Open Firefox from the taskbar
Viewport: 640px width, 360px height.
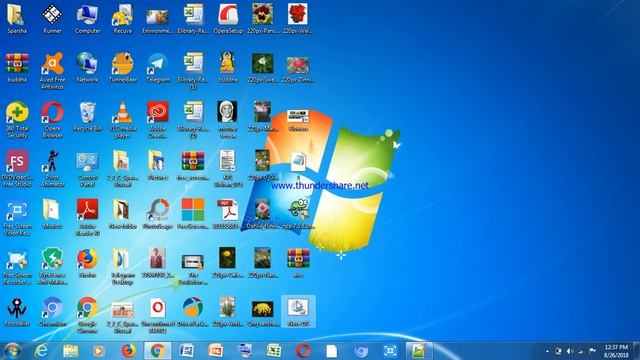point(129,351)
